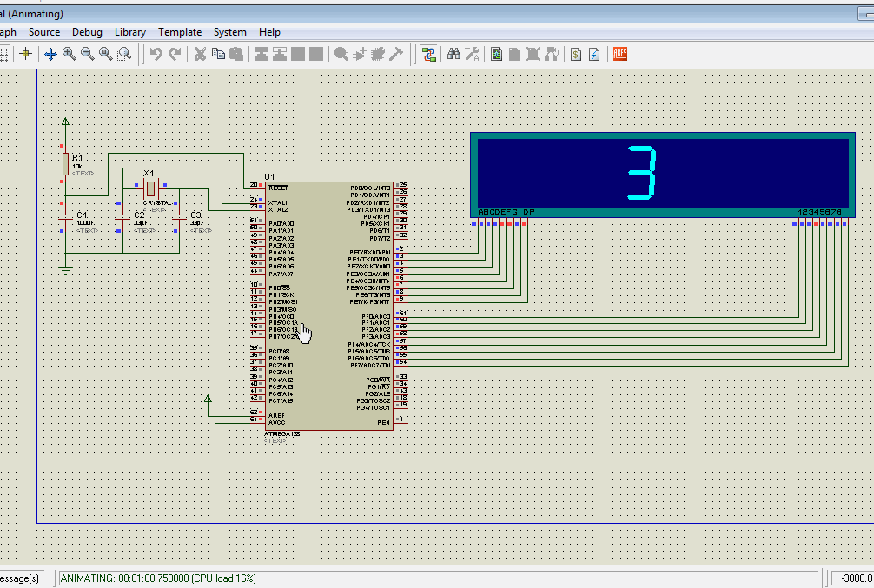Open the Bill of Materials report
The width and height of the screenshot is (874, 588).
(574, 54)
